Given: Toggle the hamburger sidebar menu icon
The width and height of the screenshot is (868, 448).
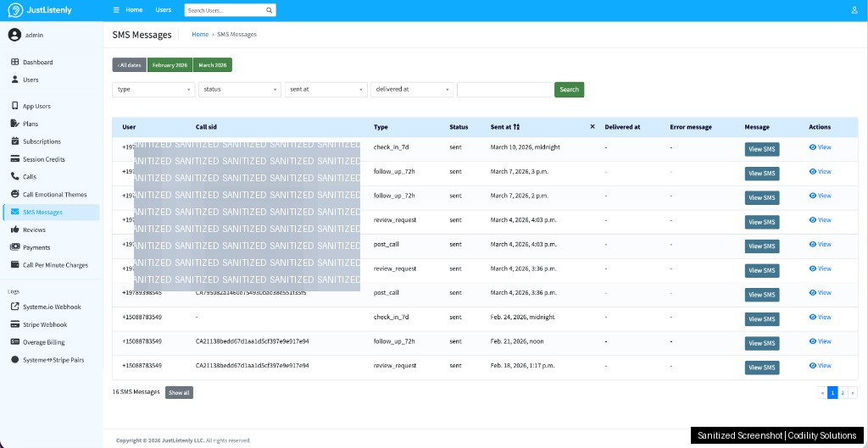Looking at the screenshot, I should [x=115, y=10].
